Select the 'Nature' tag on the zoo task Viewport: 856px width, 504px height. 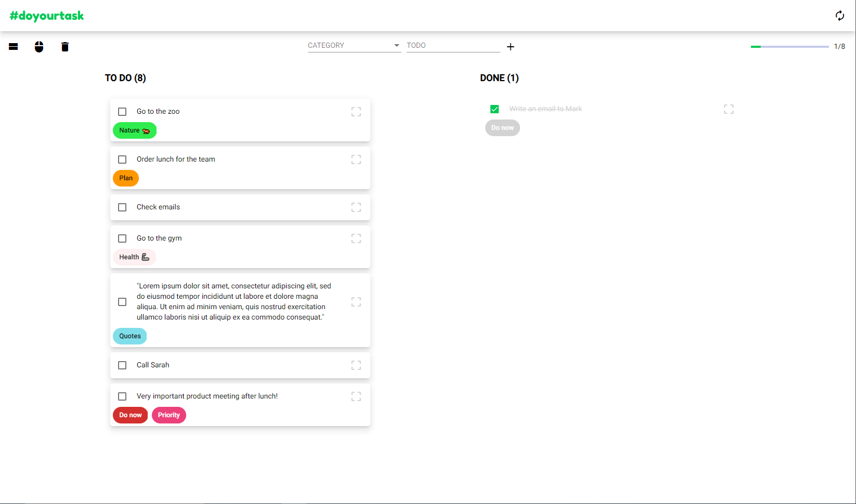134,130
